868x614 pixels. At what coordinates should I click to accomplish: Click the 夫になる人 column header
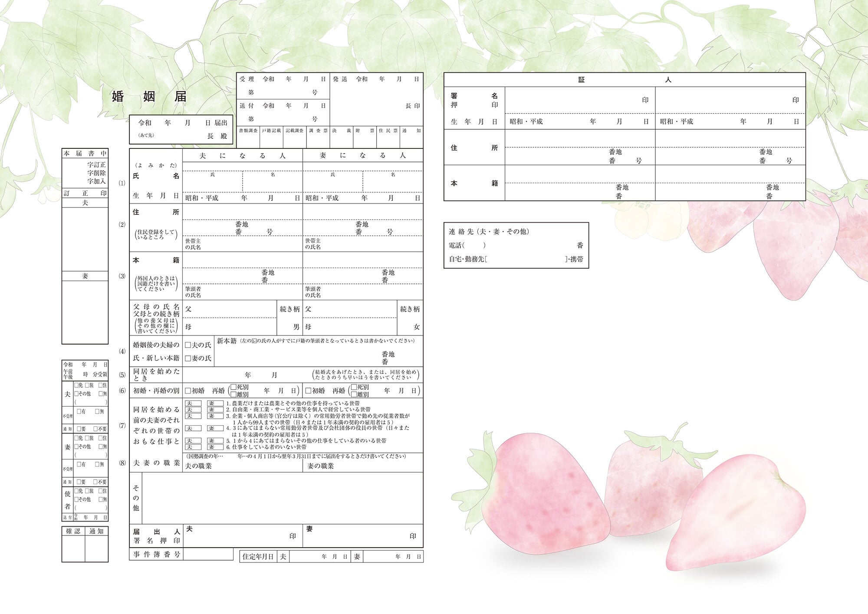pos(242,155)
